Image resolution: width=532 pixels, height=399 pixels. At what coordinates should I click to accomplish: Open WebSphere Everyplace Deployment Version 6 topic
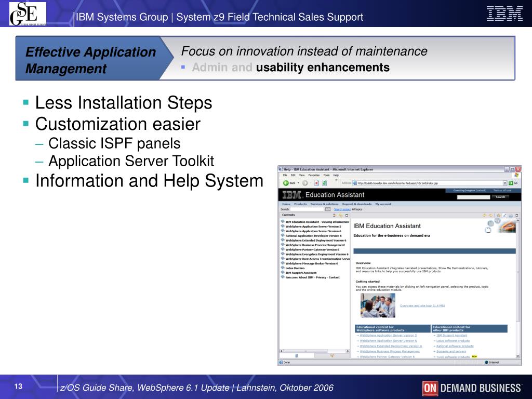pos(317,254)
